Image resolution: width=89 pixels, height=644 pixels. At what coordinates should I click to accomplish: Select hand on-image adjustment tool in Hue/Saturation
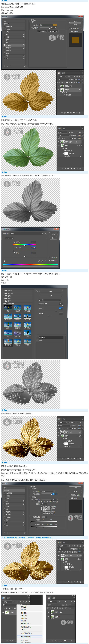(x=4, y=261)
